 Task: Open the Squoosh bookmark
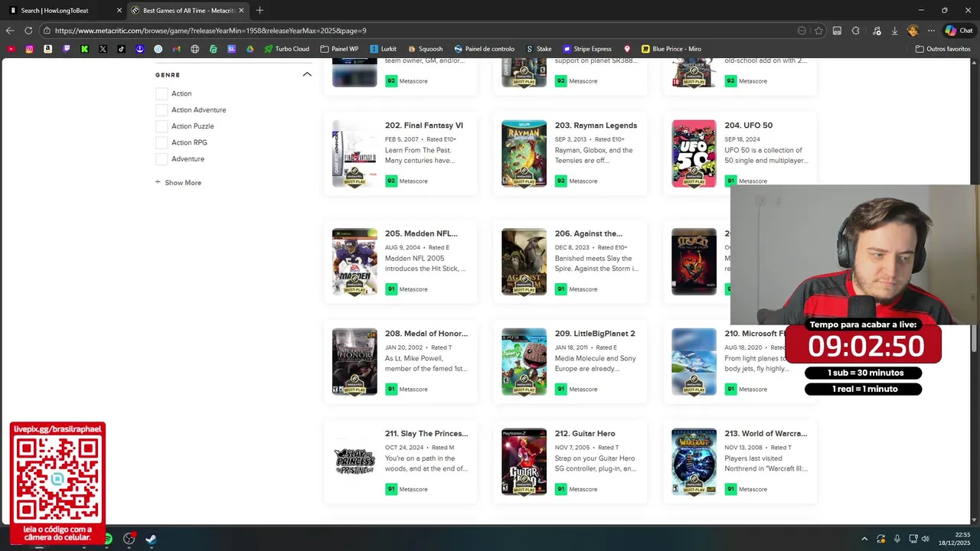tap(425, 49)
